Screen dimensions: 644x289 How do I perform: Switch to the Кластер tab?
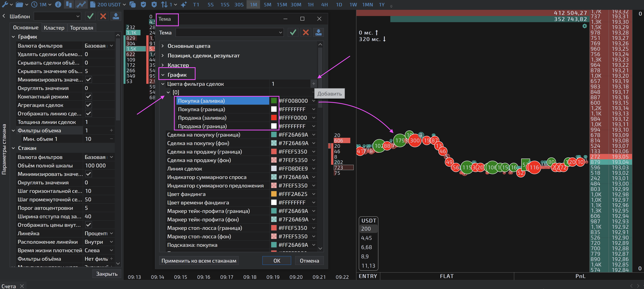pos(54,28)
